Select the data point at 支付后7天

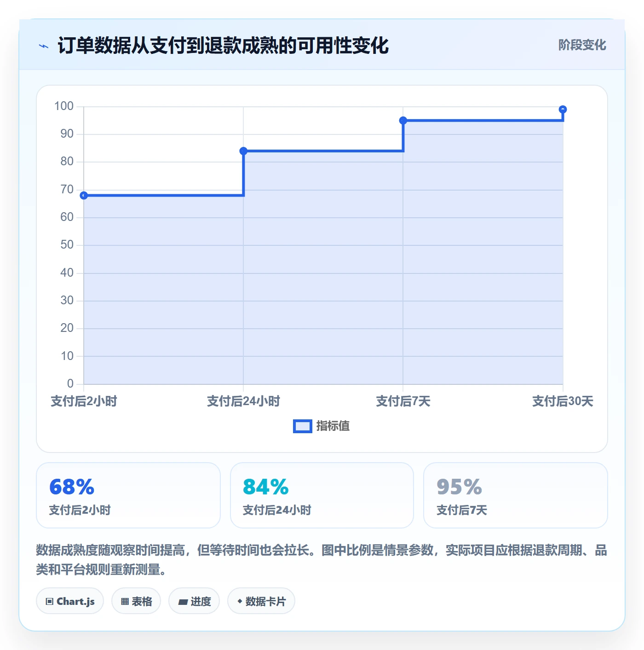(x=403, y=121)
